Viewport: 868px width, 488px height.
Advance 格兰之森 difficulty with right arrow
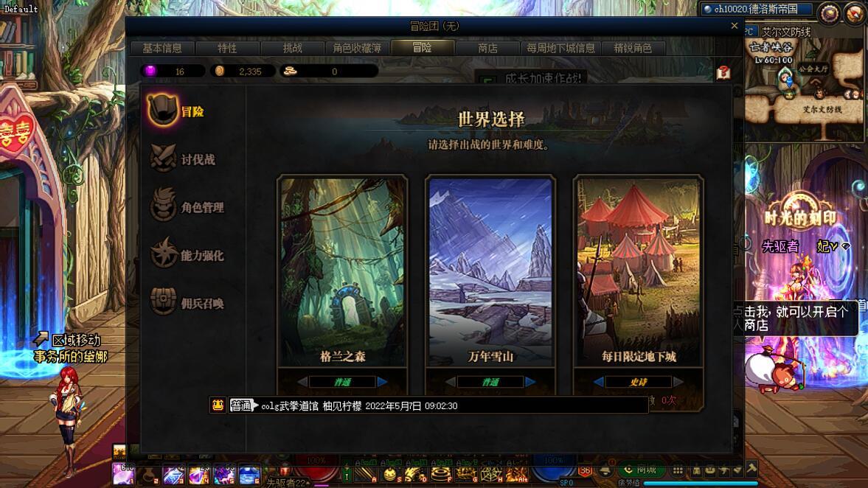pyautogui.click(x=383, y=382)
